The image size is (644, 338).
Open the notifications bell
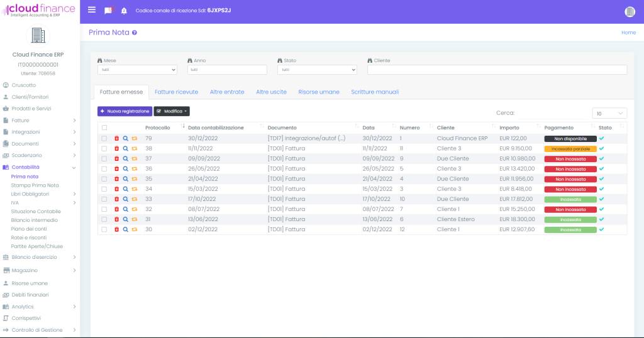pyautogui.click(x=124, y=11)
